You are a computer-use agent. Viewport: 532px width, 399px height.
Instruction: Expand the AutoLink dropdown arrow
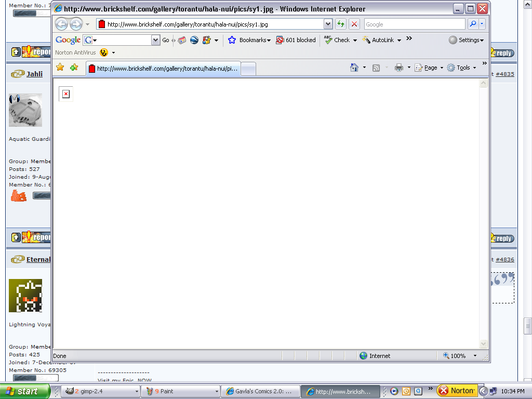pos(400,41)
